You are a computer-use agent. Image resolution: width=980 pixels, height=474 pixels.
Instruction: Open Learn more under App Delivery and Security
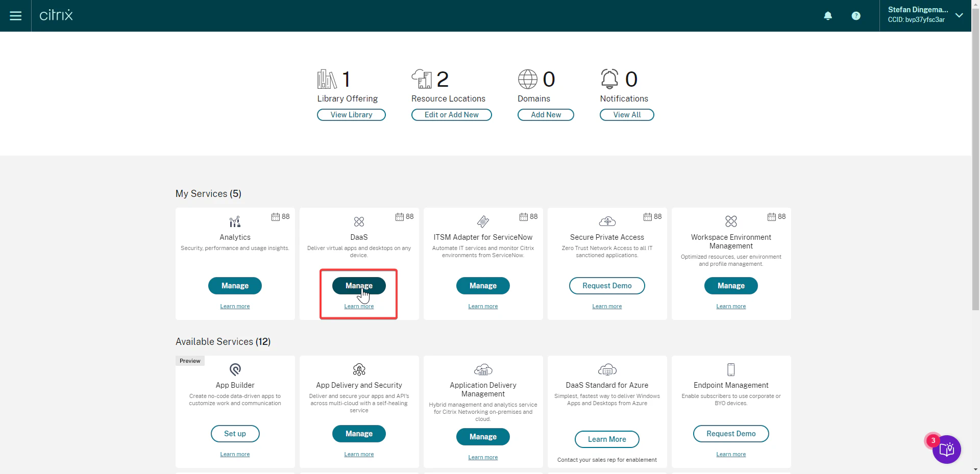(359, 454)
